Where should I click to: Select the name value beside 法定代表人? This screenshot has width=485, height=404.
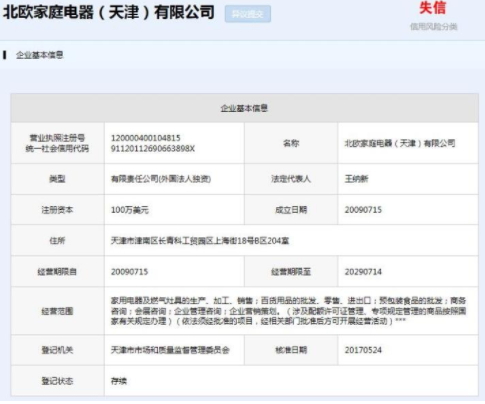(x=356, y=179)
